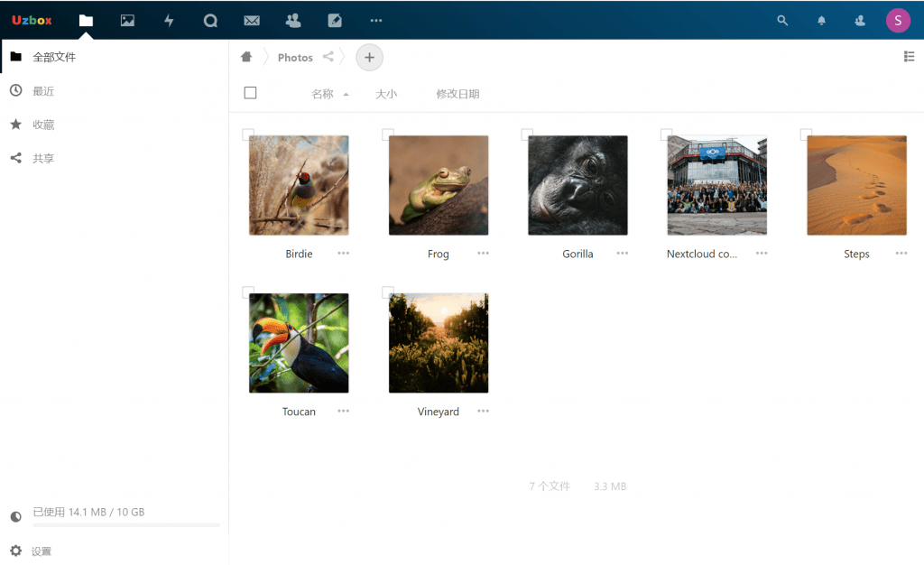Select the Frog image checkbox
Image resolution: width=924 pixels, height=565 pixels.
point(388,134)
